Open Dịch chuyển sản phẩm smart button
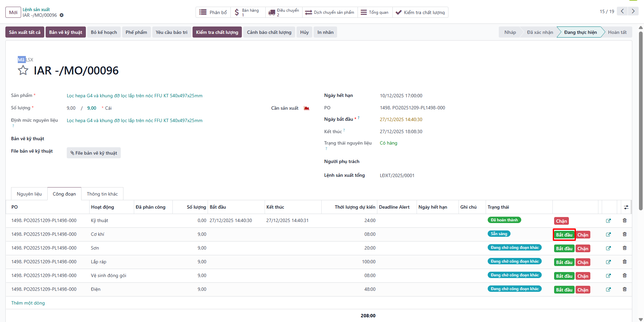Screen dimensions: 644x322 [x=330, y=12]
